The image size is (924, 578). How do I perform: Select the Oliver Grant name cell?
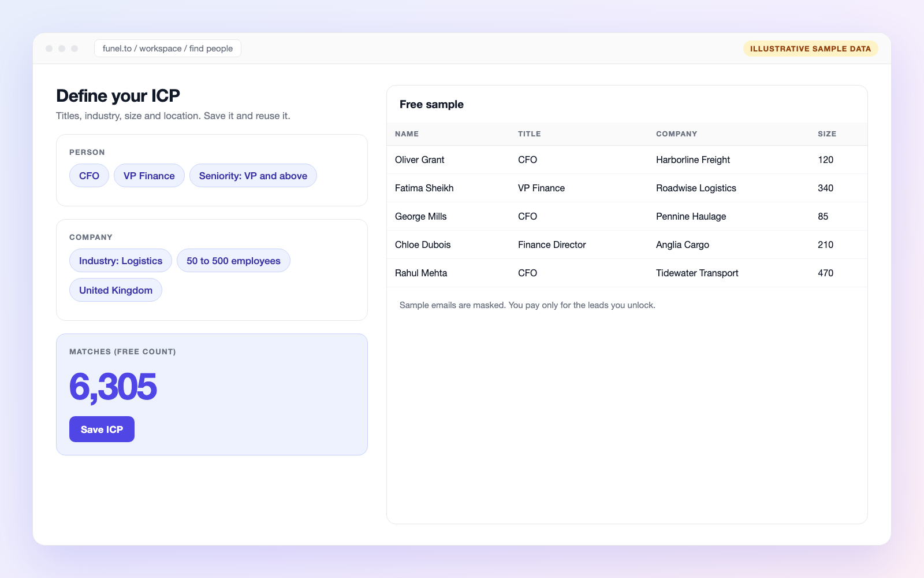click(419, 160)
